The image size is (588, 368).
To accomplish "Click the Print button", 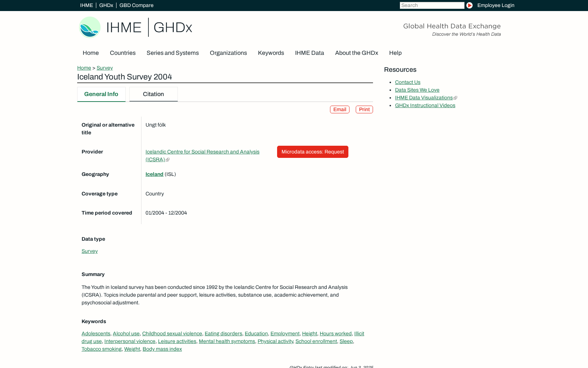I will [x=364, y=110].
